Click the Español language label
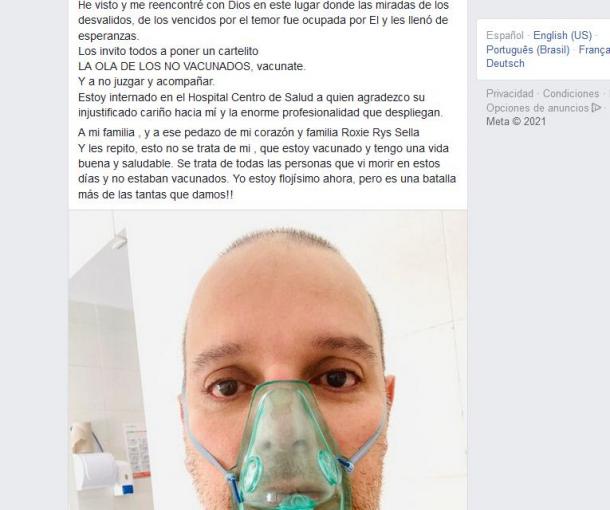Viewport: 610px width, 510px height. pos(505,35)
